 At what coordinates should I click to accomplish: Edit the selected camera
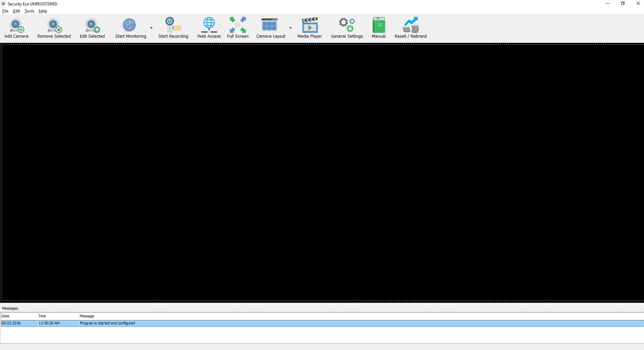92,27
